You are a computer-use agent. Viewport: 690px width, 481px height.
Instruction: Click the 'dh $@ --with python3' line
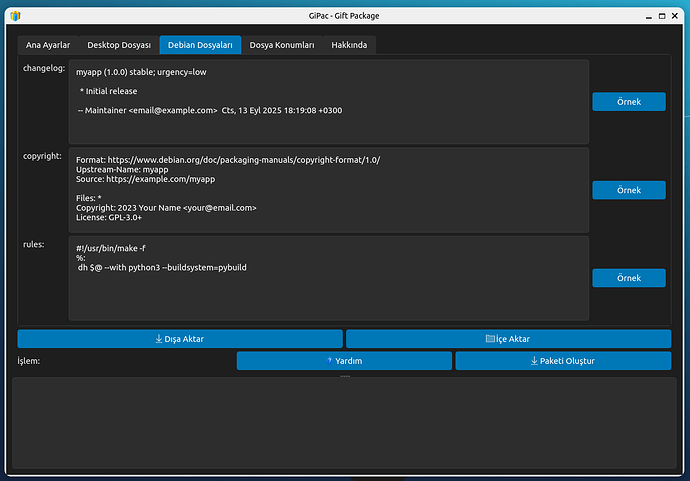(162, 268)
